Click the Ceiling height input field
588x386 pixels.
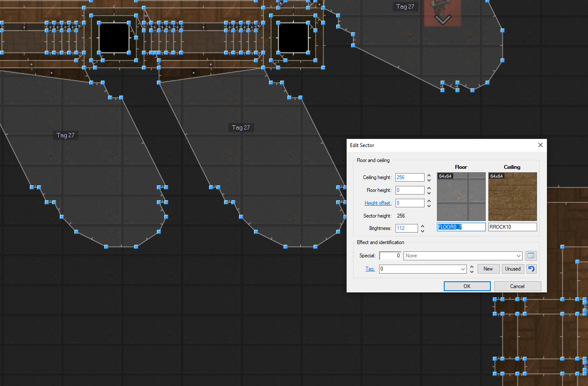point(409,177)
